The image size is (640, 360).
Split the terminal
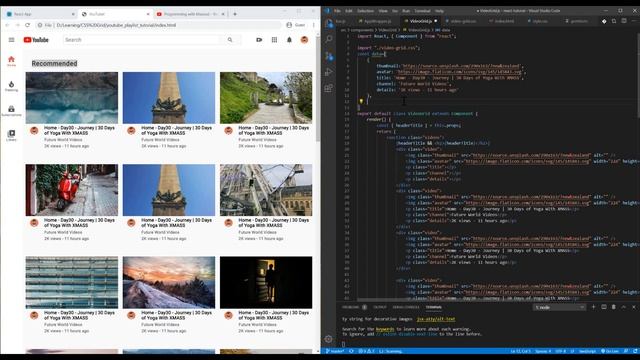pos(604,307)
